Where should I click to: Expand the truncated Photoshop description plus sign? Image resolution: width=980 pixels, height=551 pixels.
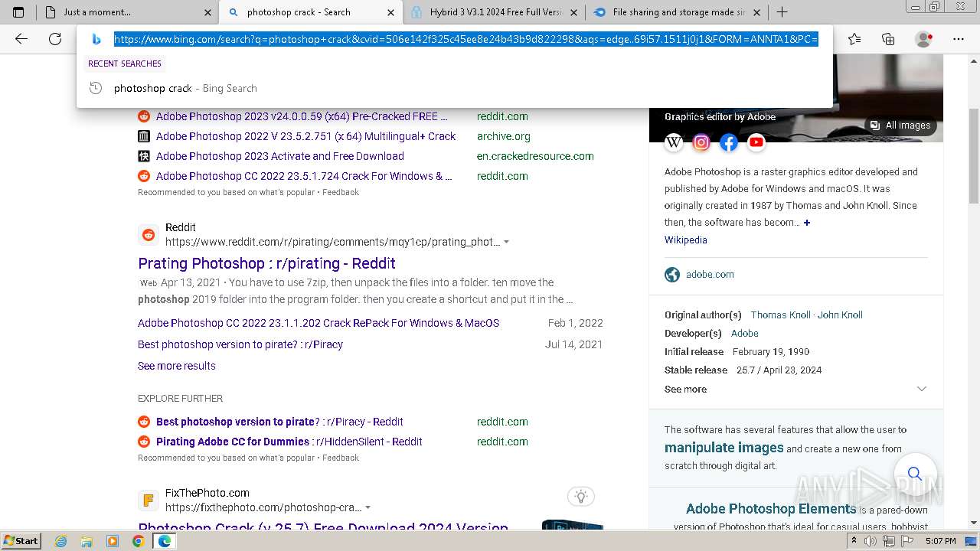coord(807,223)
